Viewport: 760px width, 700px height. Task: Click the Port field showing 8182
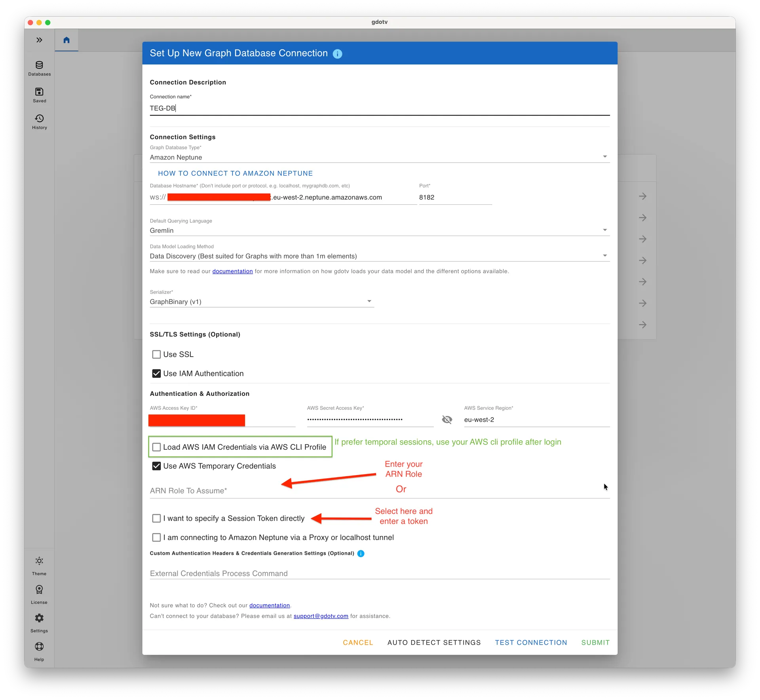coord(455,197)
